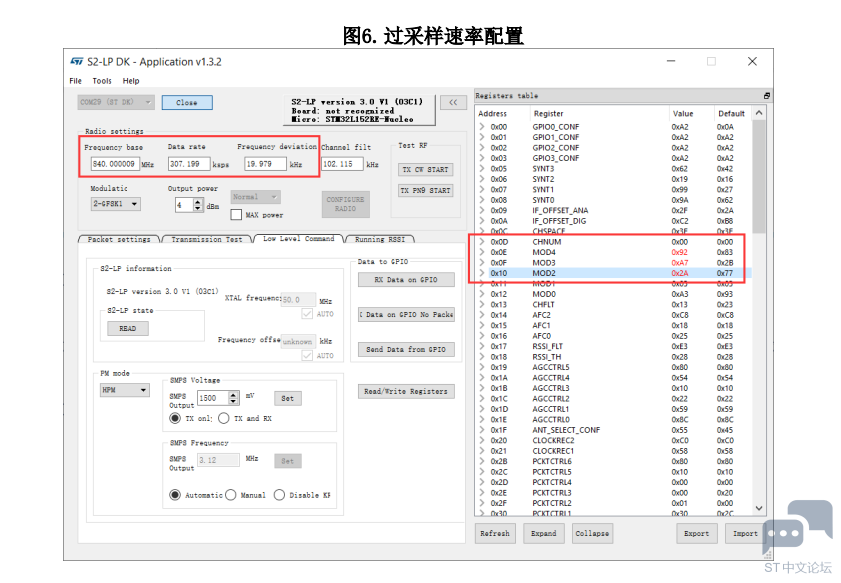Open the Help menu

point(131,81)
